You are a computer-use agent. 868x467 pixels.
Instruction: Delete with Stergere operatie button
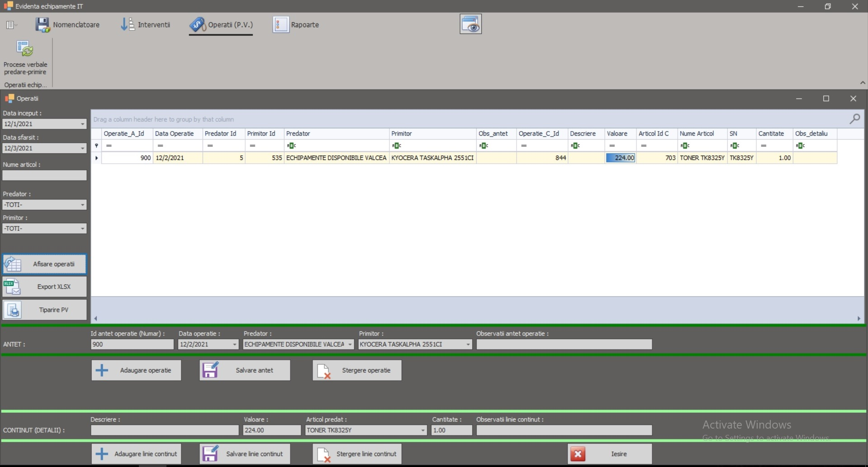(357, 370)
